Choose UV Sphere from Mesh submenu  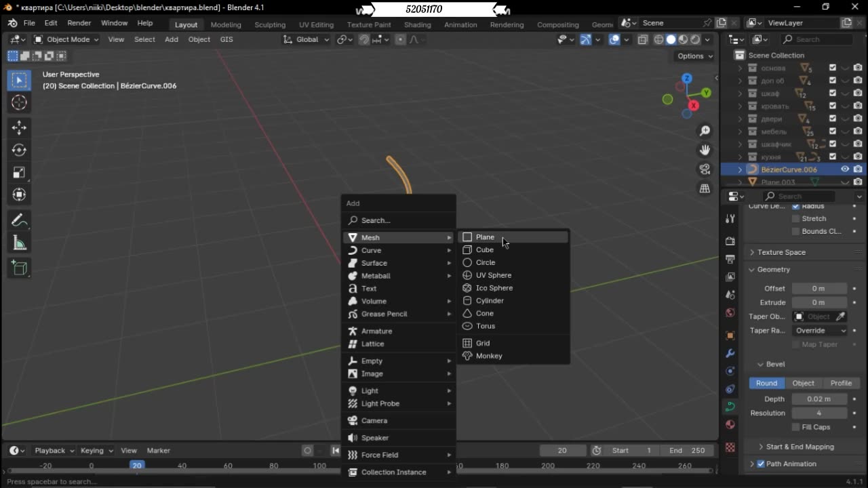point(513,275)
